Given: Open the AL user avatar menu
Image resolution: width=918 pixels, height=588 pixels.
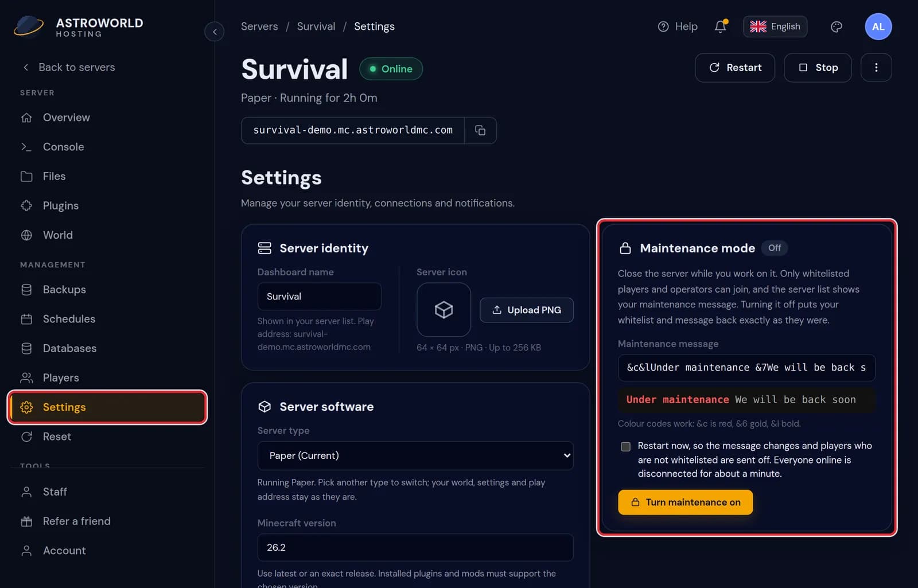Looking at the screenshot, I should tap(878, 26).
